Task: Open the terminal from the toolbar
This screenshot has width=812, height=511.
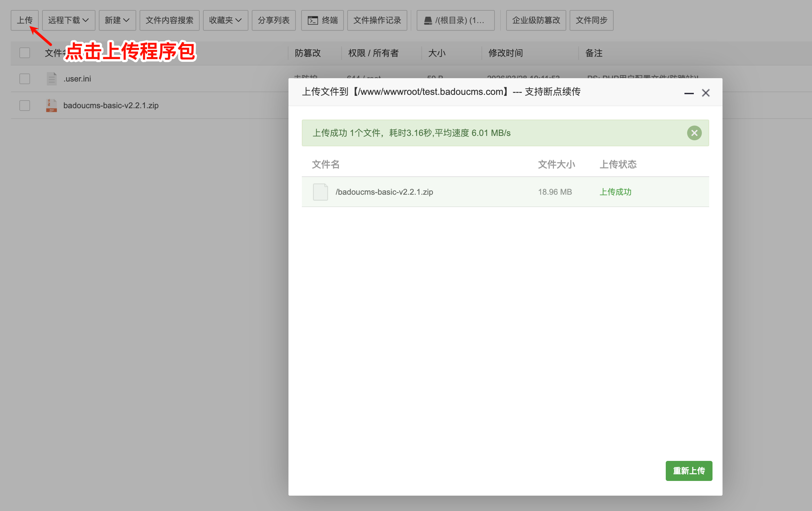Action: tap(322, 20)
